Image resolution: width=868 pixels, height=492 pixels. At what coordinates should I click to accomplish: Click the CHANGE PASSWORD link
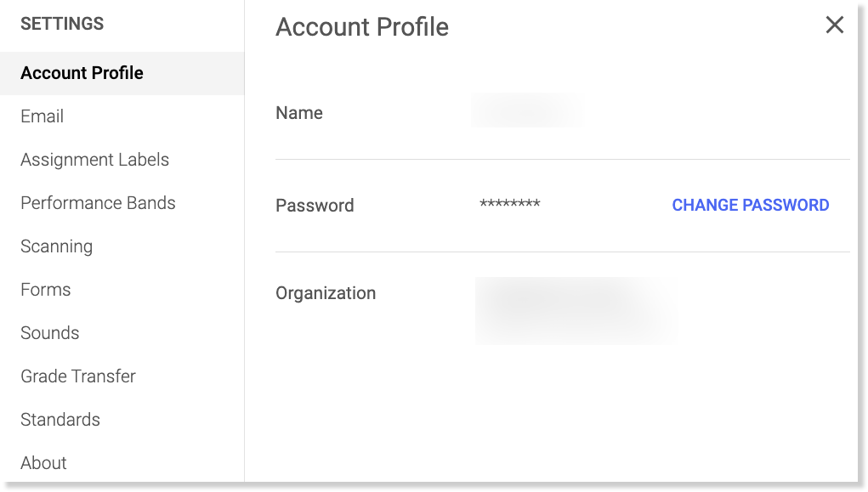(750, 205)
